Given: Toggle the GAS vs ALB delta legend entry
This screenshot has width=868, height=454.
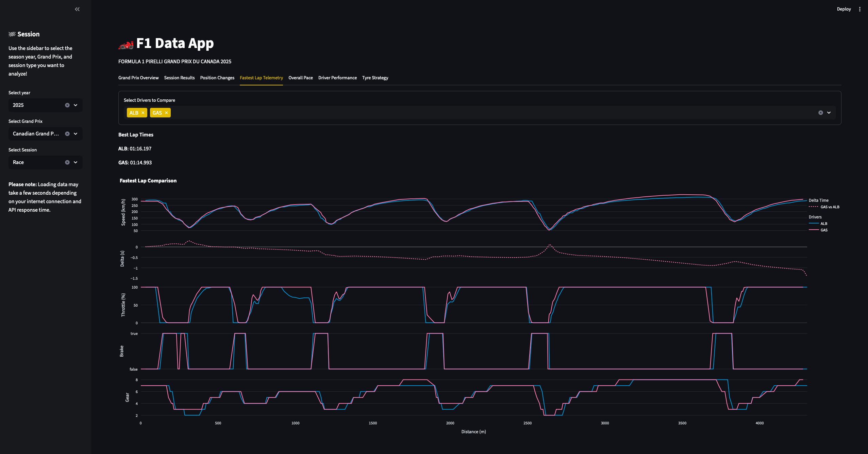Looking at the screenshot, I should 824,207.
